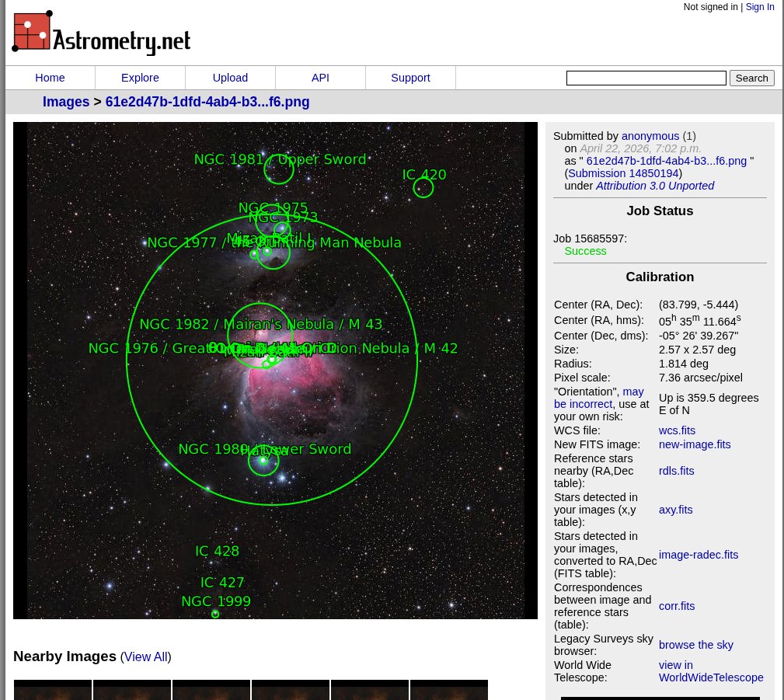
Task: View the Attribution 3.0 Unported license
Action: (x=655, y=186)
